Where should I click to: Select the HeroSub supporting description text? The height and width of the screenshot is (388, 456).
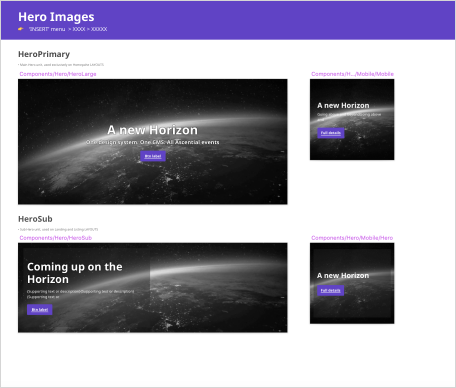[81, 294]
